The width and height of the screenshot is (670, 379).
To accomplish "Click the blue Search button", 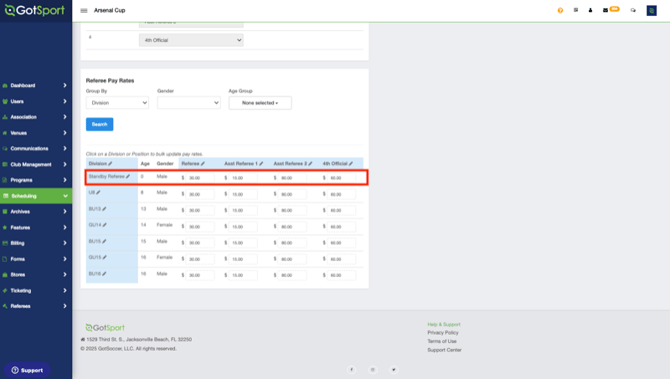I will click(100, 124).
